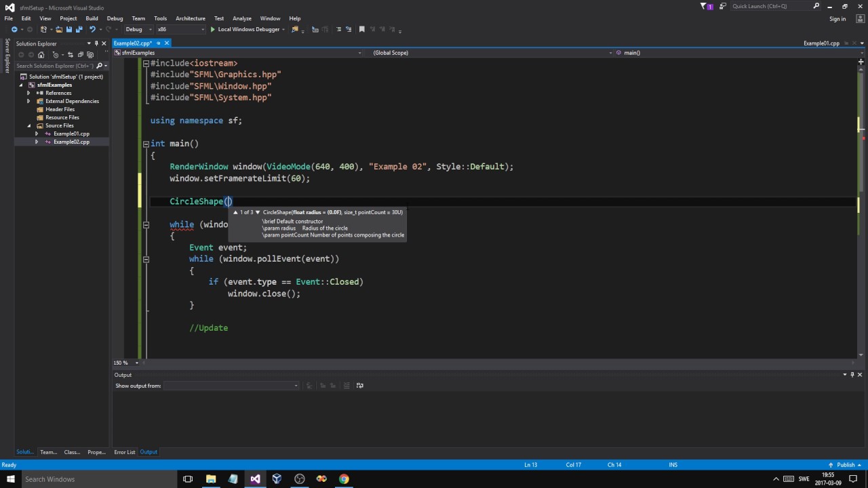Click the New Project toolbar icon

44,29
